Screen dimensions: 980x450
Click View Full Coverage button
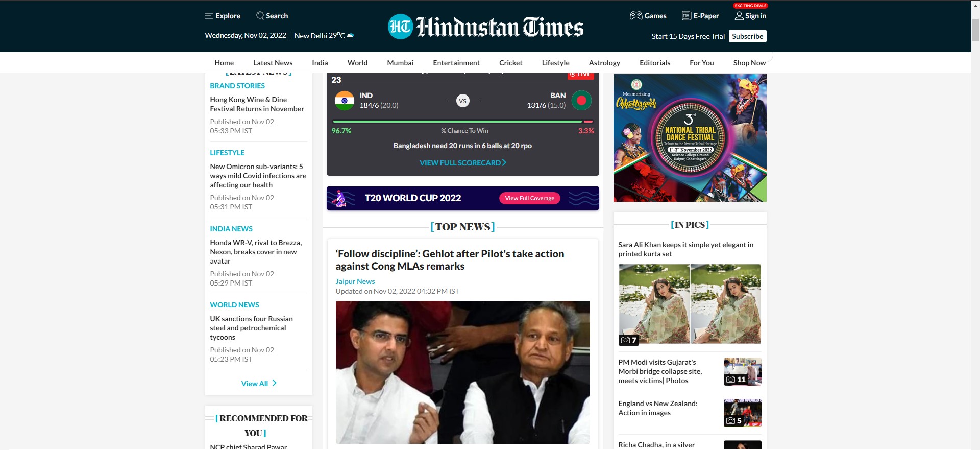(529, 198)
